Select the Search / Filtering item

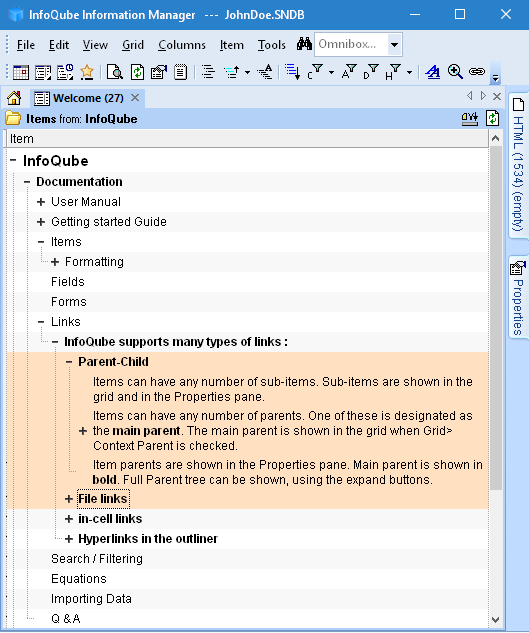coord(97,559)
